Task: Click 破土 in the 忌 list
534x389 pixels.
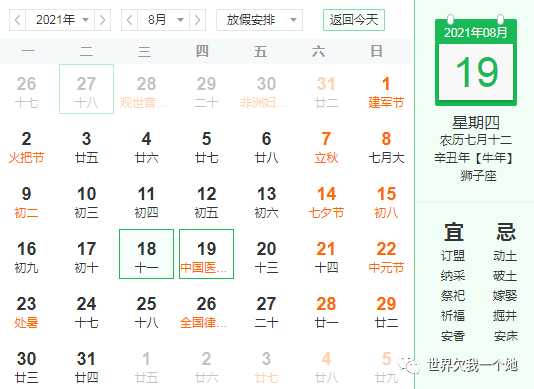Action: [505, 276]
